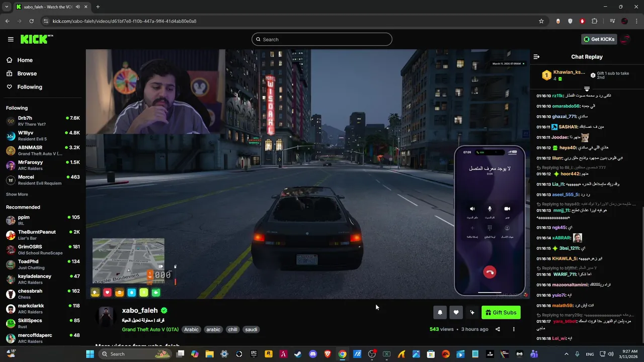Open top gifter Khawlan_ks leaderboard entry
644x362 pixels.
[x=563, y=75]
